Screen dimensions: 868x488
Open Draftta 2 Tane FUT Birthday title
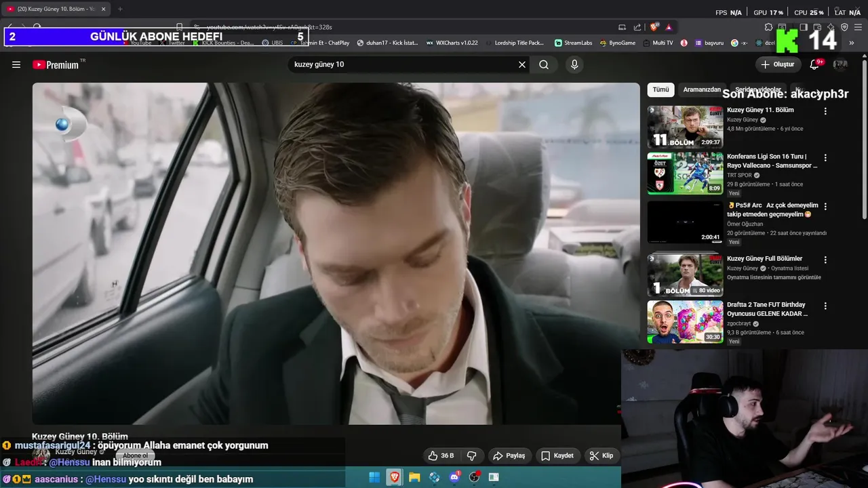(x=768, y=309)
